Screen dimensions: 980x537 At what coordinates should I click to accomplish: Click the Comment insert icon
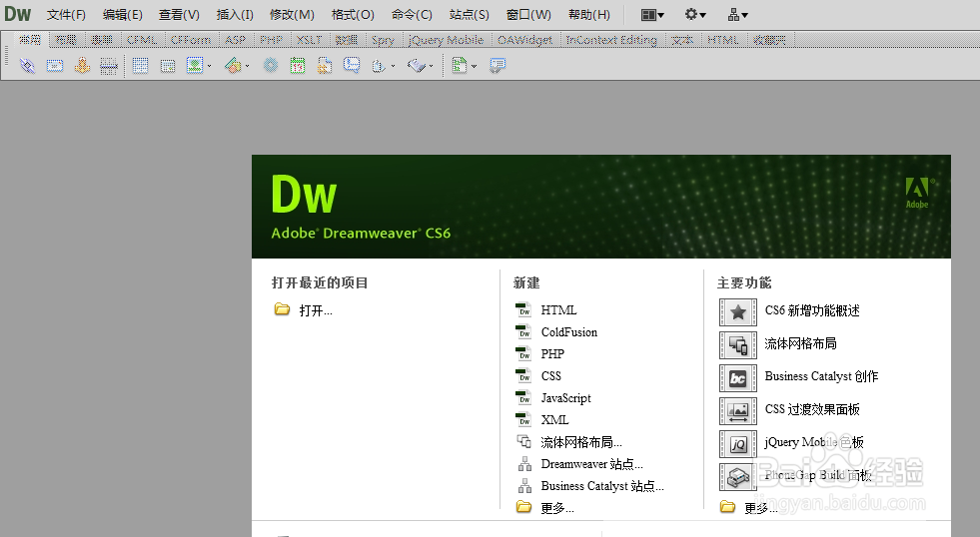click(x=352, y=65)
